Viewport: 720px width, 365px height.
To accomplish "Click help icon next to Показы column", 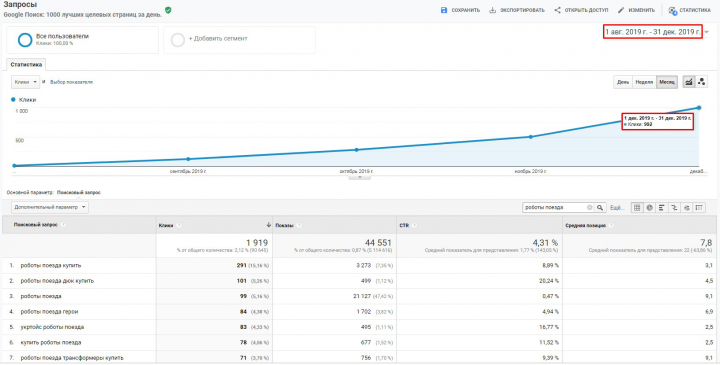I will 299,225.
